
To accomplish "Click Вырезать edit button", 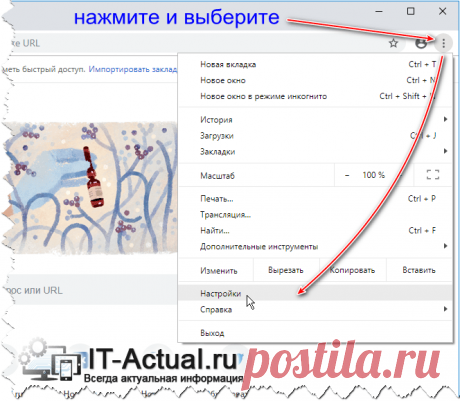I will [x=286, y=270].
